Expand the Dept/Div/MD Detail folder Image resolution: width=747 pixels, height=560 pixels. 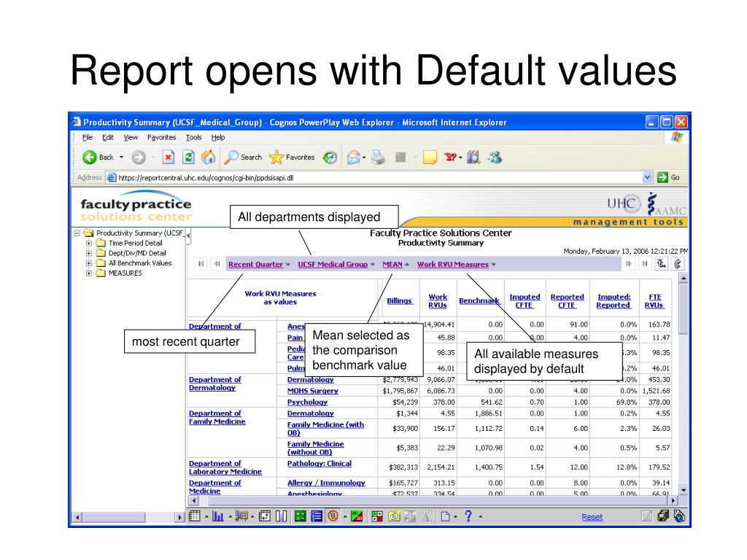coord(88,253)
